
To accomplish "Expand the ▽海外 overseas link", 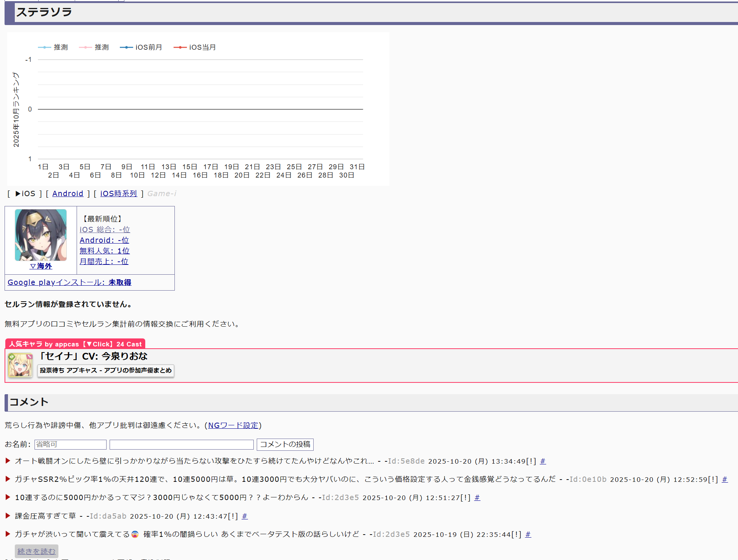I will click(41, 266).
